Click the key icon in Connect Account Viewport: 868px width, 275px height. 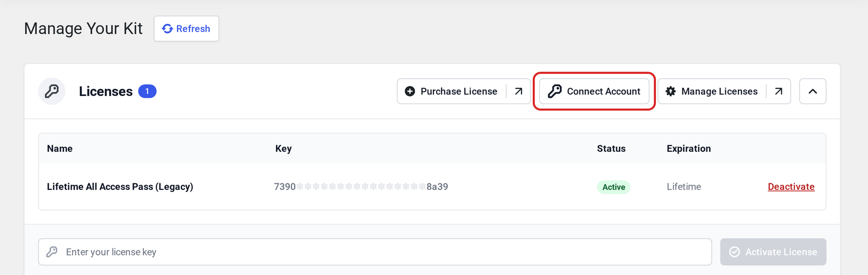pyautogui.click(x=554, y=91)
